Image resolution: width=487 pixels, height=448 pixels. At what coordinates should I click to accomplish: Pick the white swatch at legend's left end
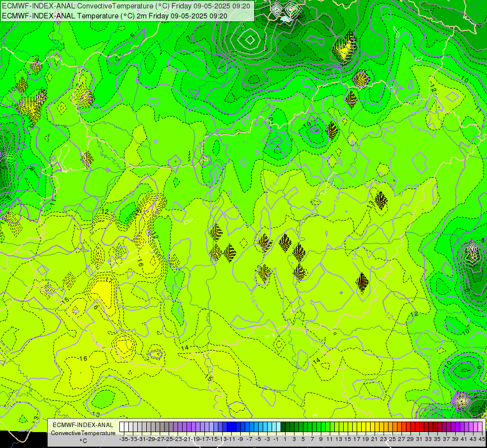[x=122, y=427]
